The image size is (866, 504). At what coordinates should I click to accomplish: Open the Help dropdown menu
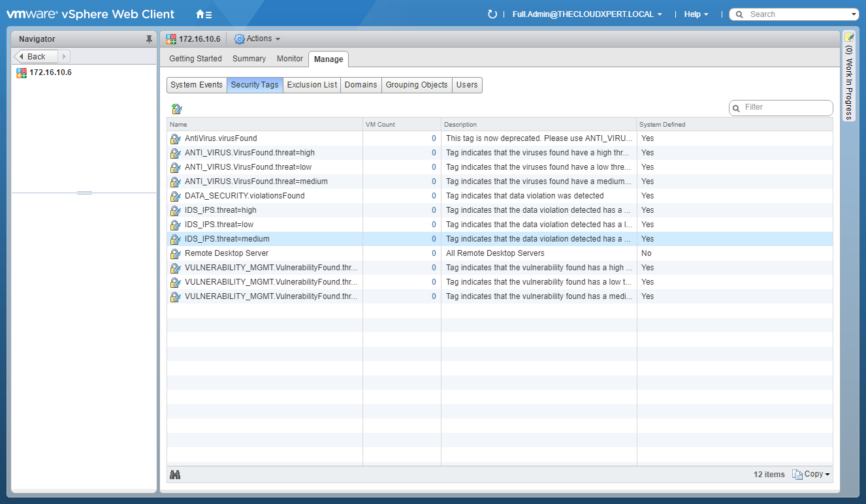click(x=696, y=14)
